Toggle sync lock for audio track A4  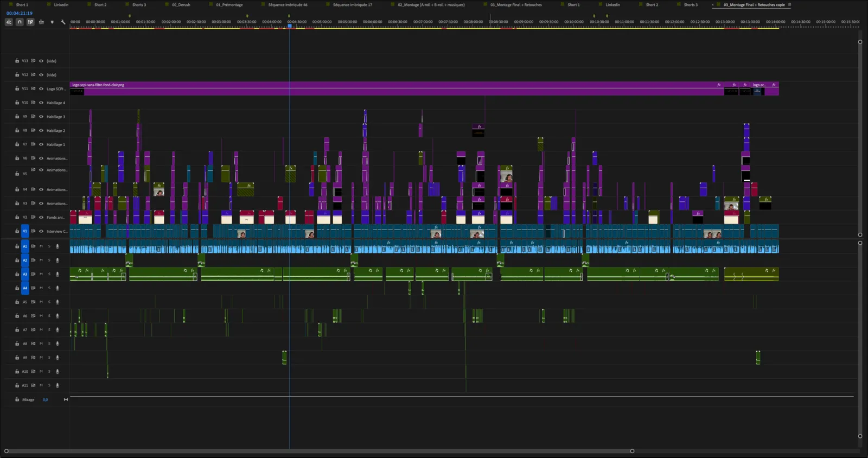(x=33, y=288)
